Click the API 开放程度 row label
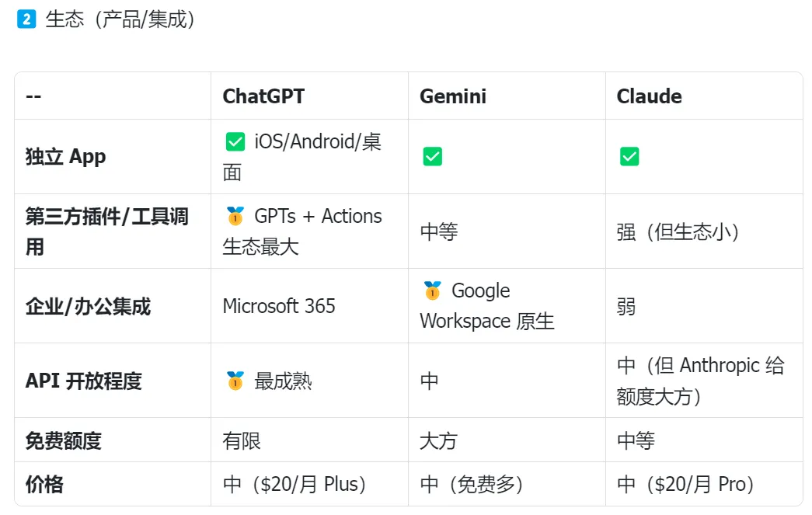The width and height of the screenshot is (812, 515). pyautogui.click(x=83, y=381)
